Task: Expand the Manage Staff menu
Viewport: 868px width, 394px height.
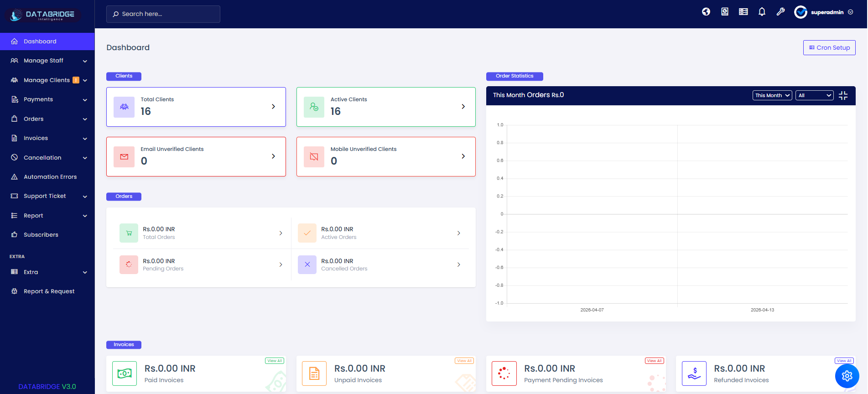Action: coord(85,61)
